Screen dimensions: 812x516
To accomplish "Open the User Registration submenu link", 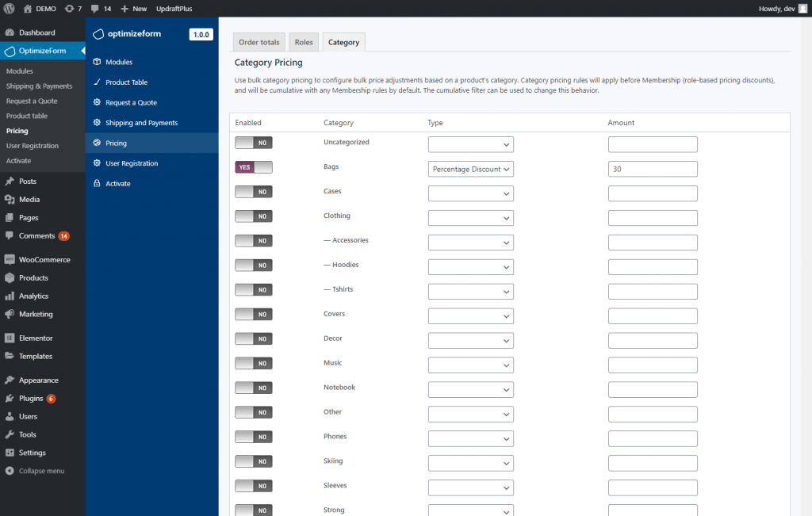I will [33, 145].
